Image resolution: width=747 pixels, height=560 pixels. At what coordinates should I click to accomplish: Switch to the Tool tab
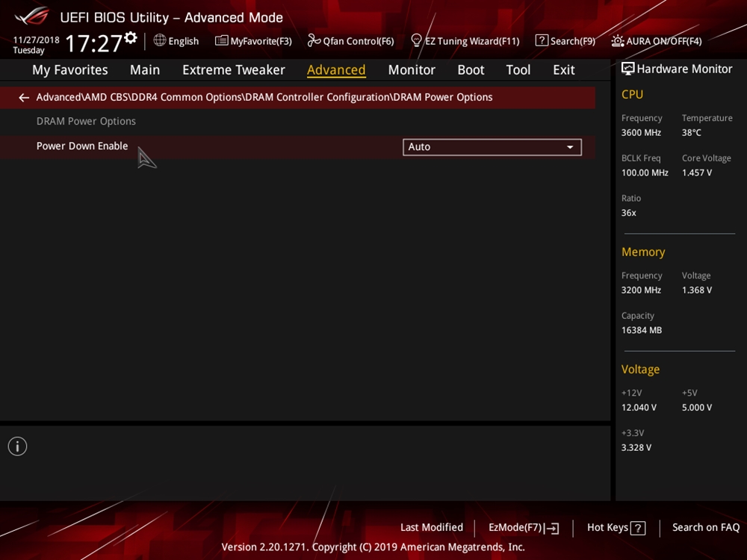518,70
